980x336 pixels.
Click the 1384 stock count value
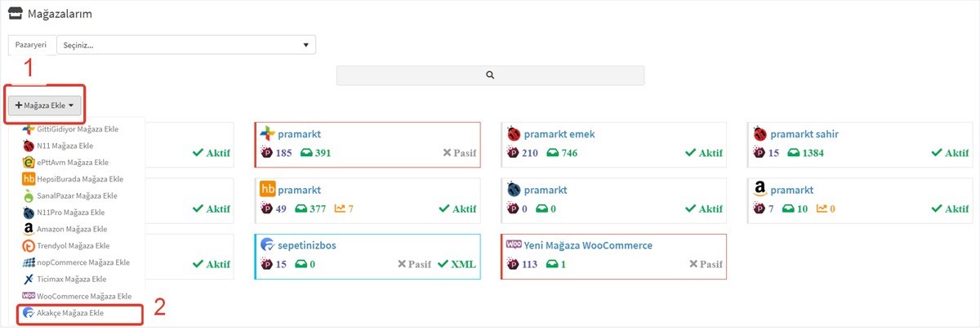[x=815, y=153]
